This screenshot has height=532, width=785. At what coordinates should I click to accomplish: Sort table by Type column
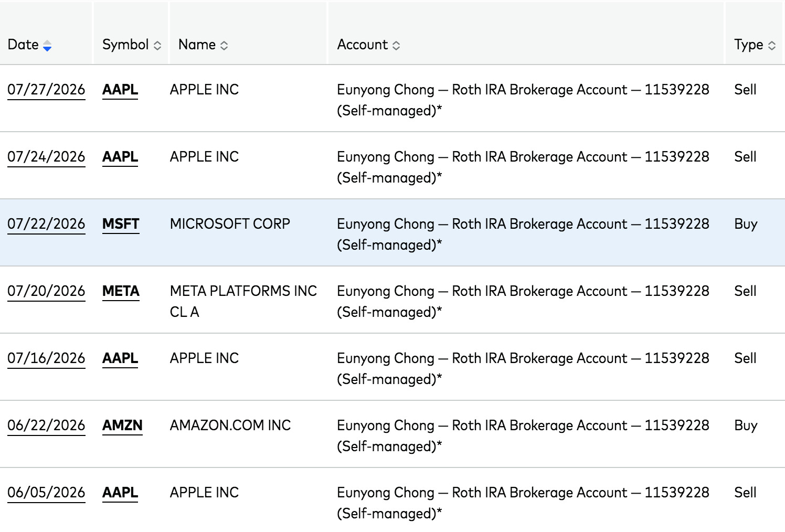pos(772,46)
